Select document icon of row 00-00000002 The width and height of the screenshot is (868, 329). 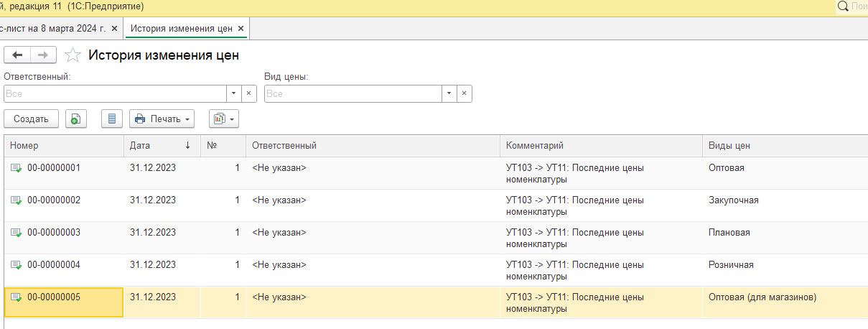[x=17, y=200]
